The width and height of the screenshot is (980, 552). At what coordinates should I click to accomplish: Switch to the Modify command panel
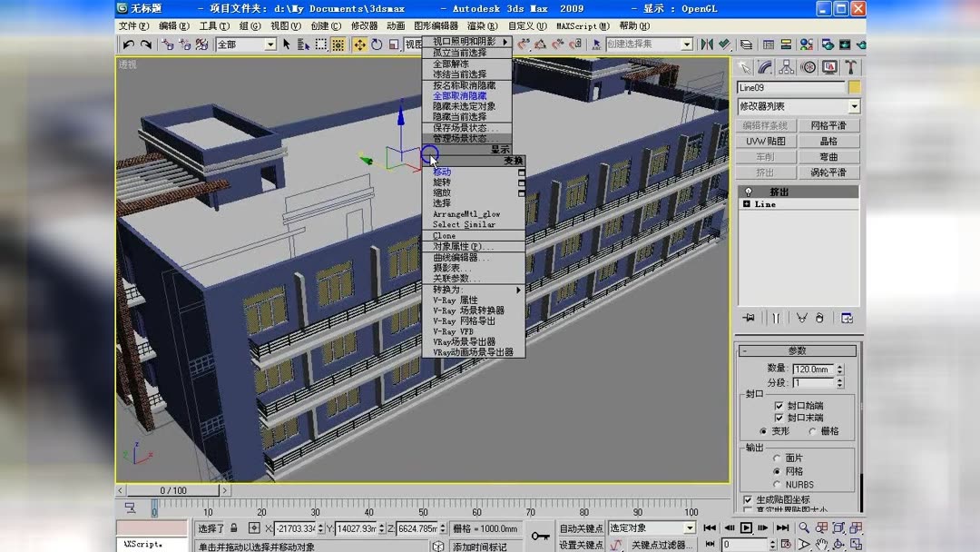[764, 66]
